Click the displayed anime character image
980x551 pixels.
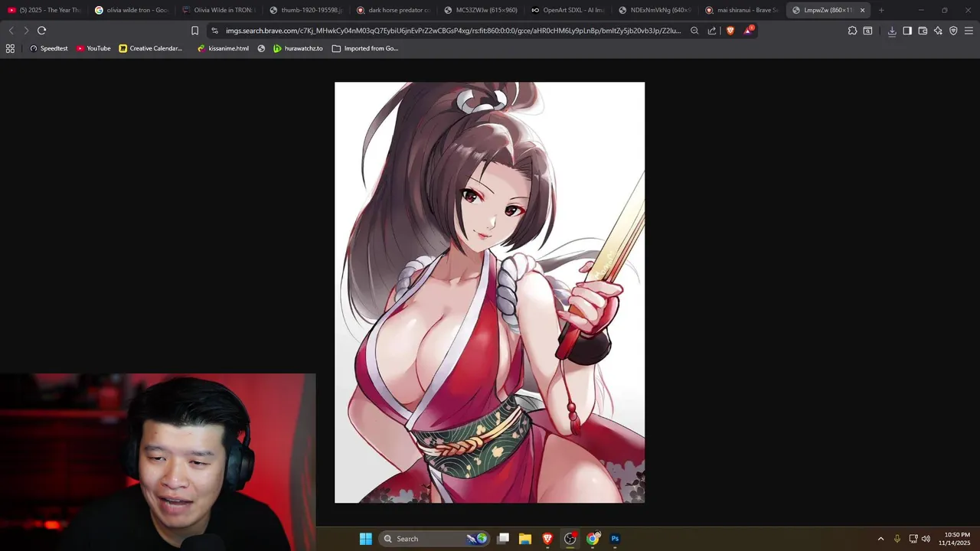coord(489,292)
